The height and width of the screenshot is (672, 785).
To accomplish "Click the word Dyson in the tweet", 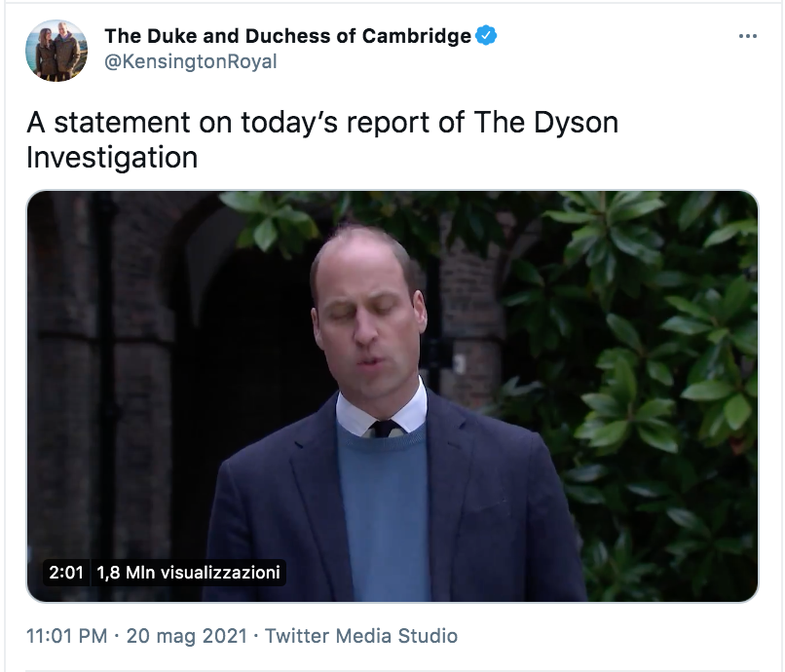I will 572,124.
